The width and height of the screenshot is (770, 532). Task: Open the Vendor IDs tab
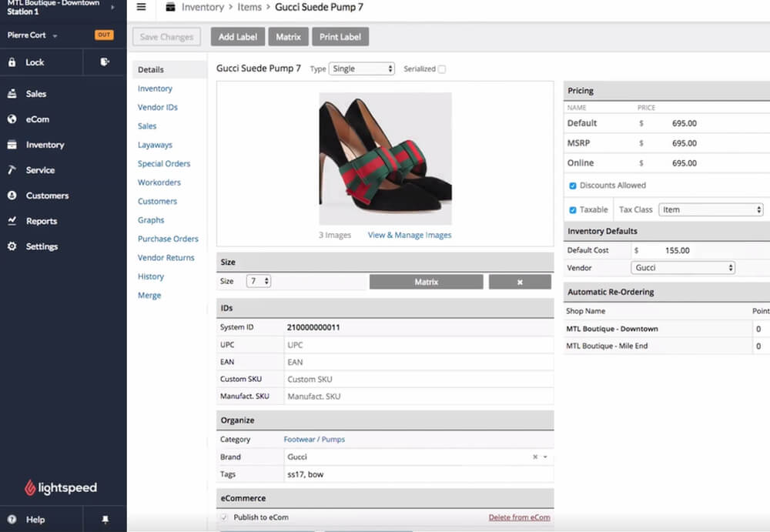(158, 107)
